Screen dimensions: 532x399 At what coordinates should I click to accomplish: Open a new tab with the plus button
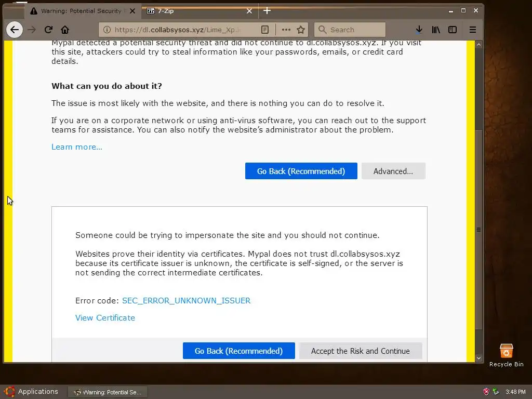(x=267, y=11)
